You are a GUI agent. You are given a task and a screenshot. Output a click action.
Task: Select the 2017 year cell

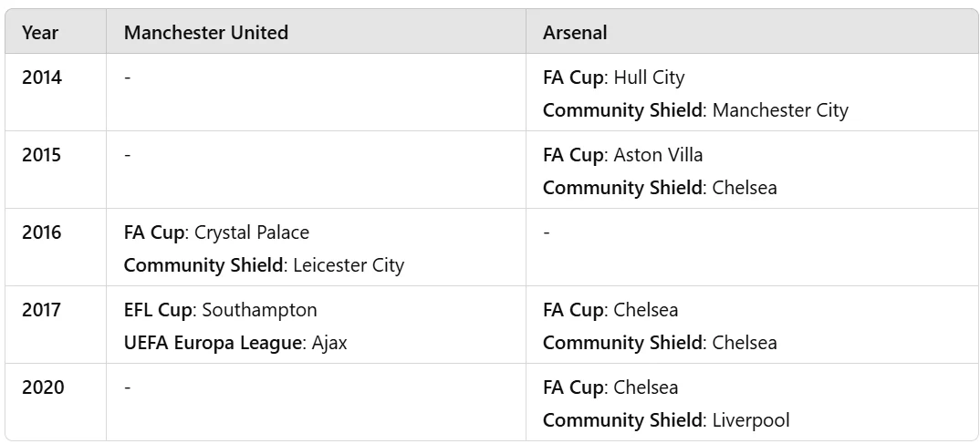42,310
